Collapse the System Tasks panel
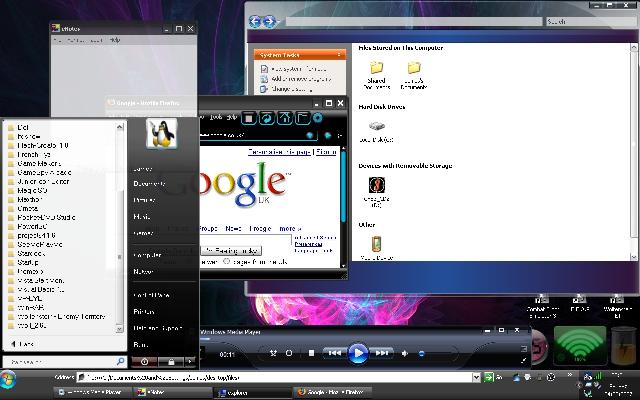Viewport: 640px width, 400px height. (x=341, y=55)
